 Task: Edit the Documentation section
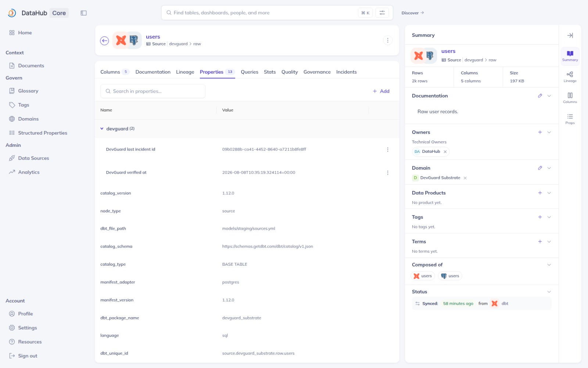tap(540, 96)
